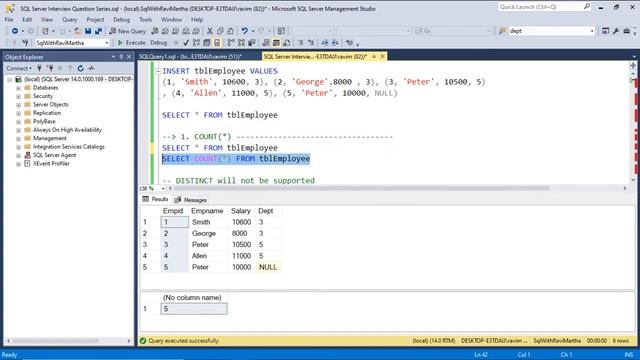
Task: Select Integration Services Catalogs node
Action: coord(69,147)
